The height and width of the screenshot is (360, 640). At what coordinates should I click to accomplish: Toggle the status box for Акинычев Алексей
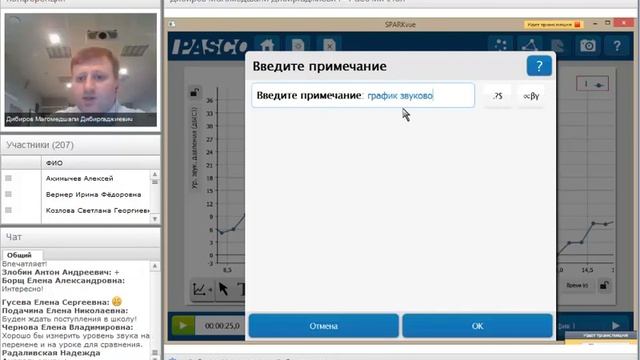(x=8, y=178)
